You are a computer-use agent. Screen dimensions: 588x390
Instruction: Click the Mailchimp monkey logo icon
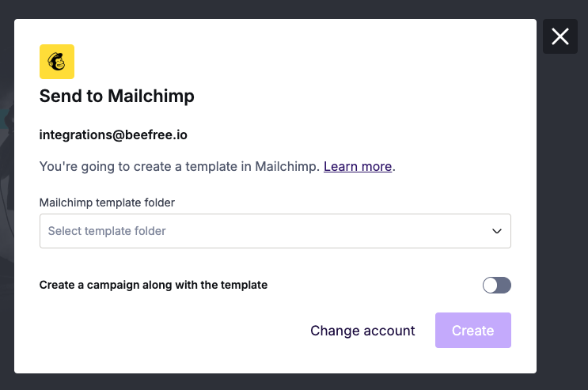click(x=57, y=62)
